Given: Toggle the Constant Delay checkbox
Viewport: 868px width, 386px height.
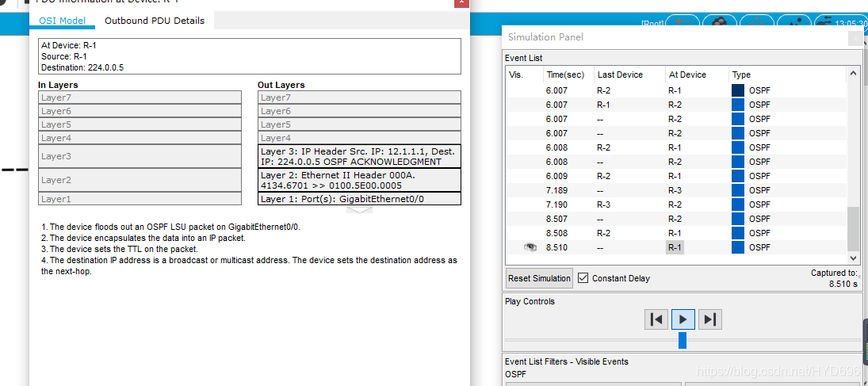Looking at the screenshot, I should click(583, 278).
